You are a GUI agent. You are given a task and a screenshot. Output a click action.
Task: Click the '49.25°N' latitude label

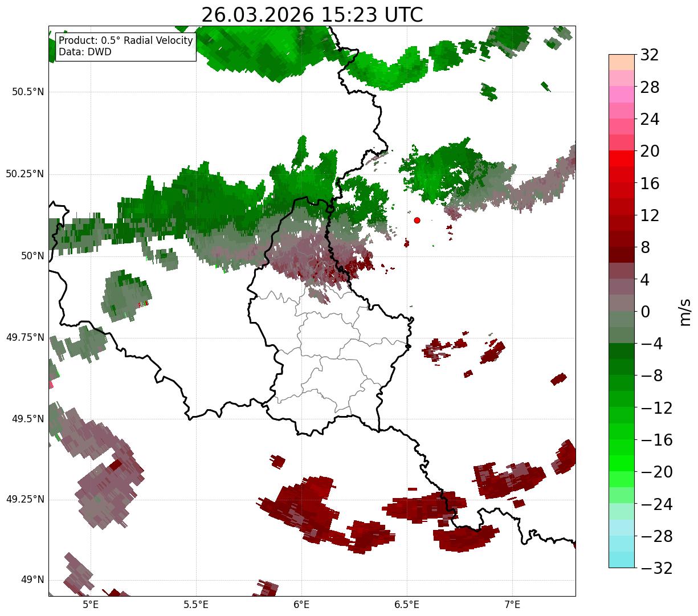(x=25, y=499)
